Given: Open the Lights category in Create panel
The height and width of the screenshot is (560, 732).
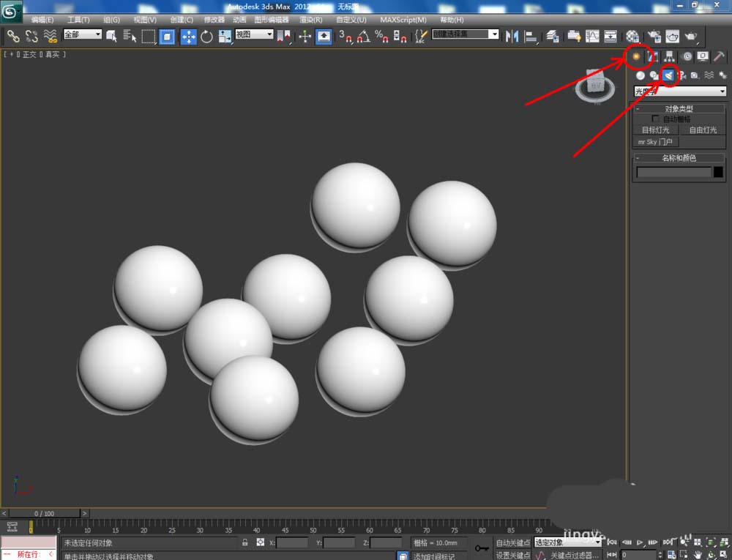Looking at the screenshot, I should (668, 75).
